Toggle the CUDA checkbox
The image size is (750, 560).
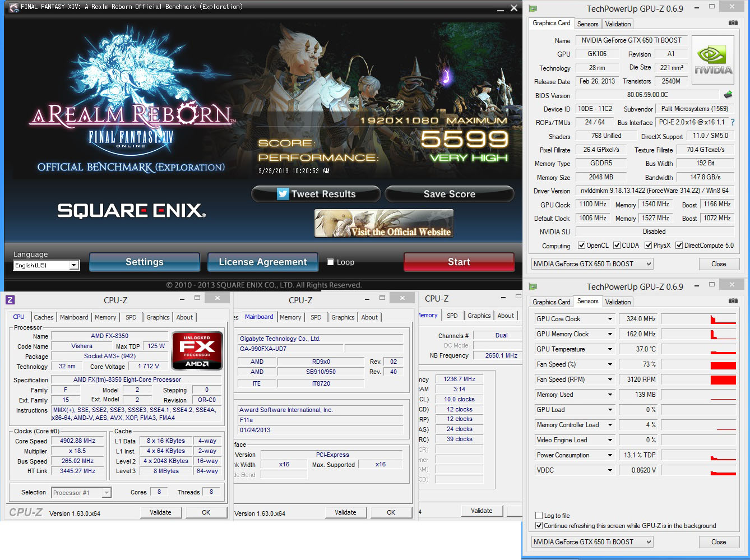click(617, 246)
